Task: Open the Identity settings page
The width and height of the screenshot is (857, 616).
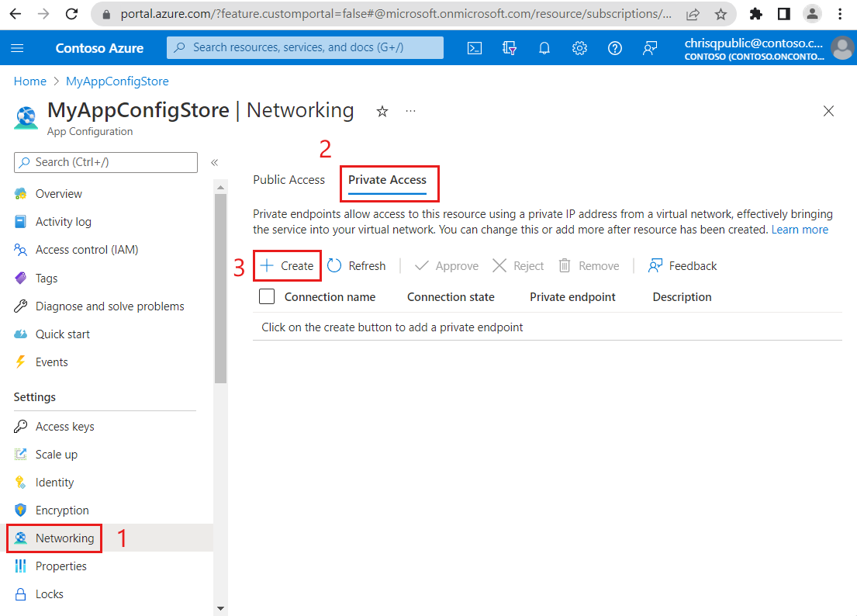Action: pos(54,482)
